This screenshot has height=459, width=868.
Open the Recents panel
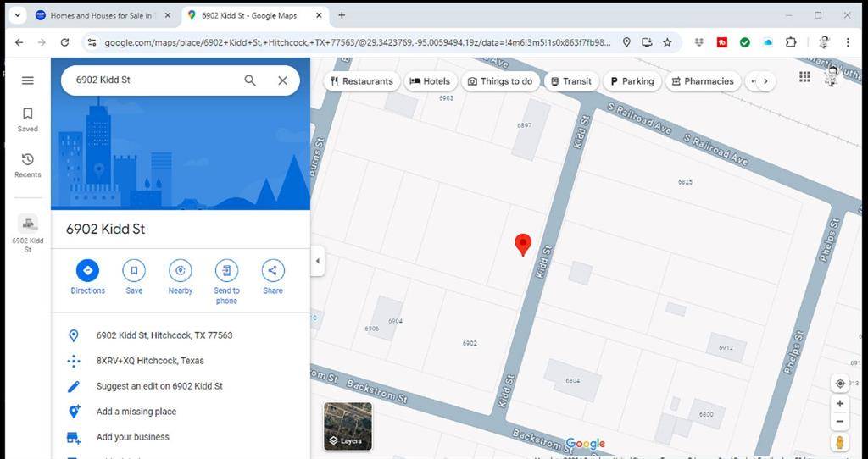28,166
